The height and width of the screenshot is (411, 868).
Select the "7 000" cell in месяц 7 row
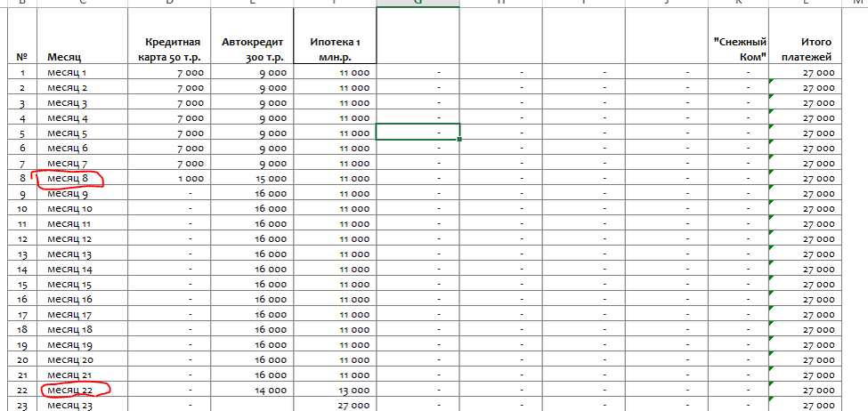[169, 163]
